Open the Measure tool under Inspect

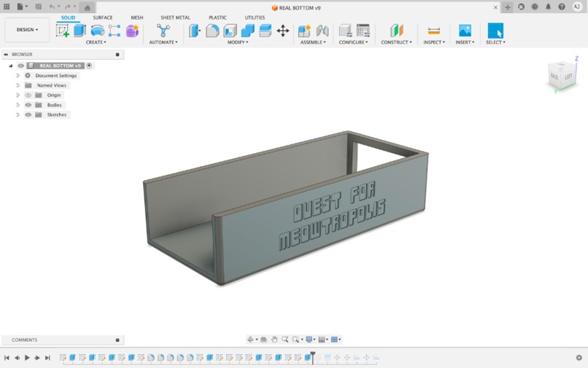tap(434, 31)
